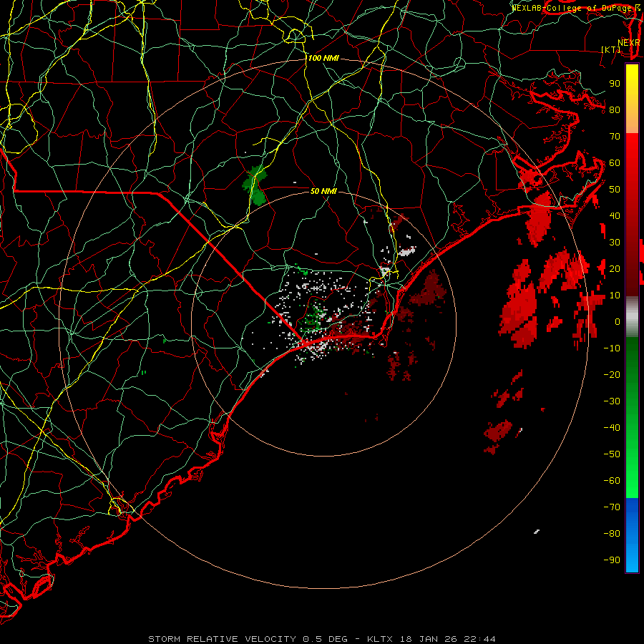644x644 pixels.
Task: Click the "-90" value on velocity scale
Action: coord(612,560)
